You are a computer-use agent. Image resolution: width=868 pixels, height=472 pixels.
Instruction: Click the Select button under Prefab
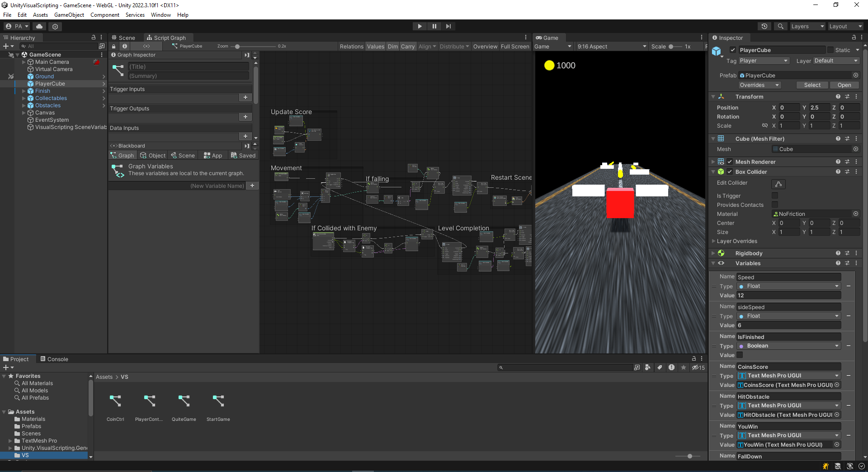(812, 85)
